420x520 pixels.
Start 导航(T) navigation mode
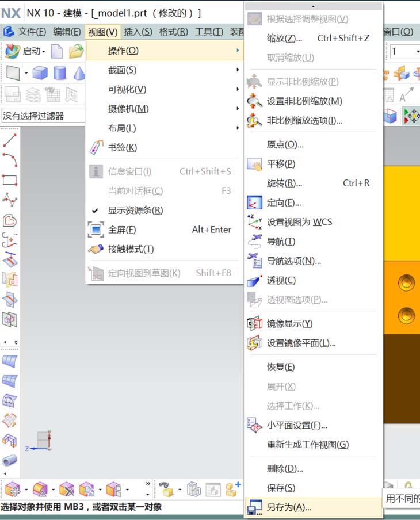[313, 242]
